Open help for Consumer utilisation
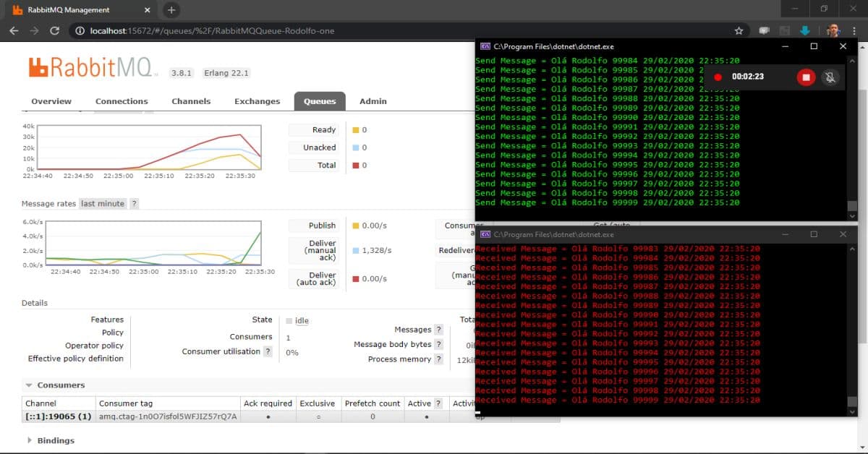 268,351
